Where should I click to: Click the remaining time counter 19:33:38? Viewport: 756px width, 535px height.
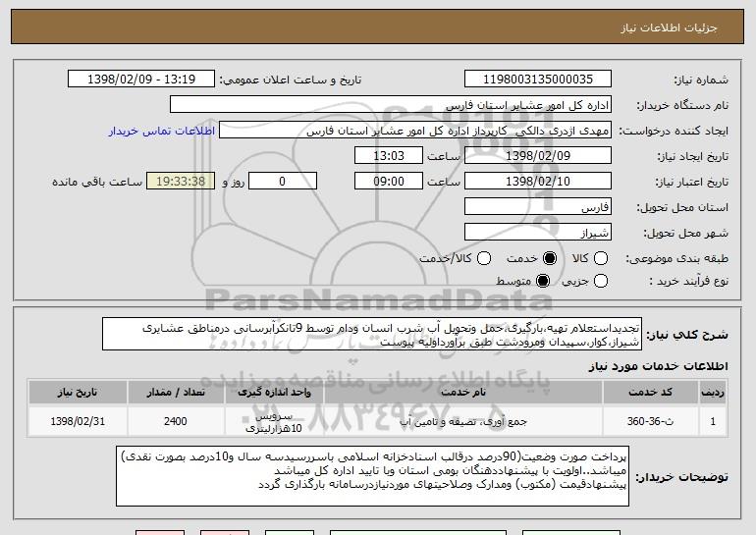(181, 182)
